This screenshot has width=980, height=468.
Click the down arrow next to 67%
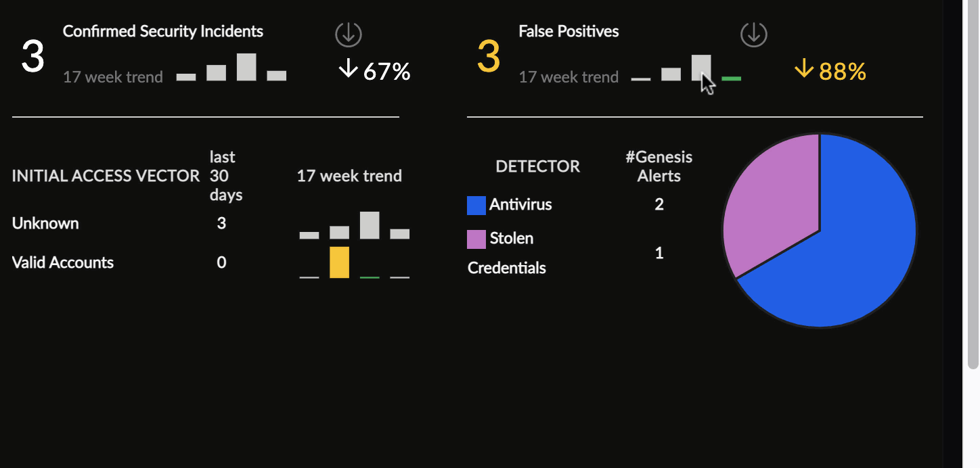[348, 69]
